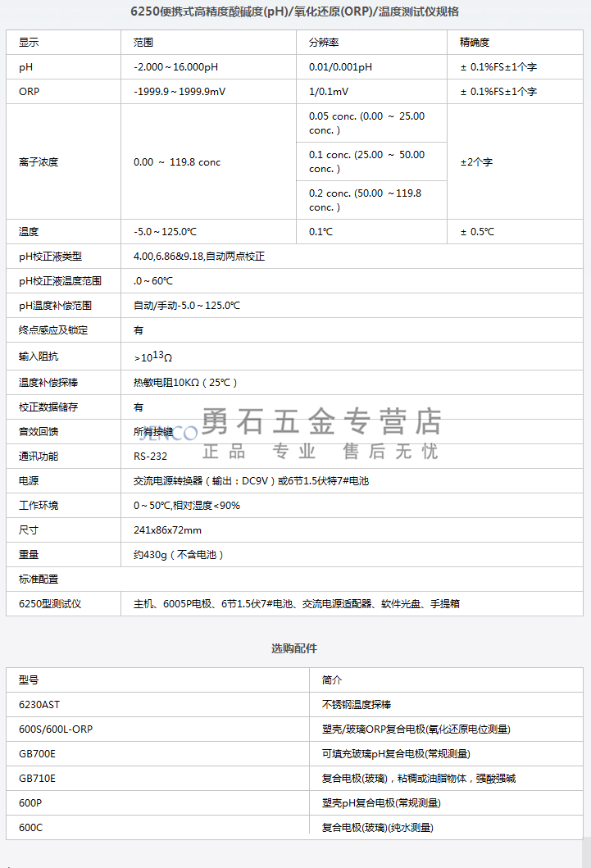Image resolution: width=591 pixels, height=868 pixels.
Task: Select the '显示' column header
Action: pos(29,43)
